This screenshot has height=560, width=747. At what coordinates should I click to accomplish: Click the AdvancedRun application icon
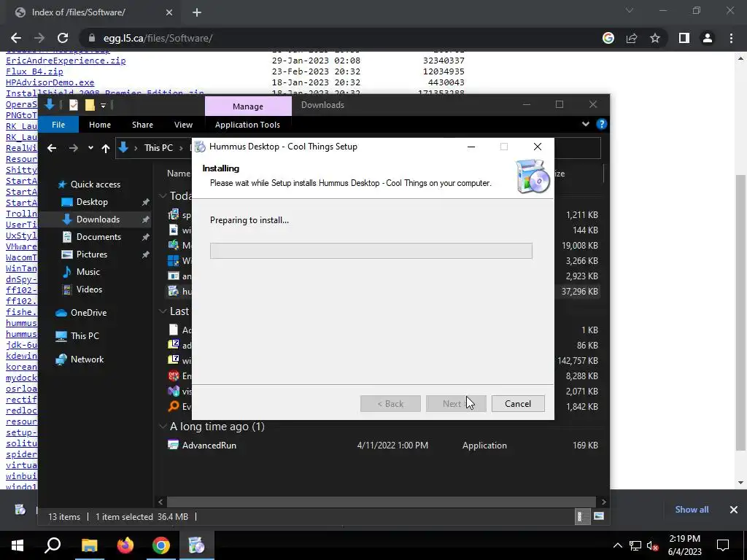[174, 446]
